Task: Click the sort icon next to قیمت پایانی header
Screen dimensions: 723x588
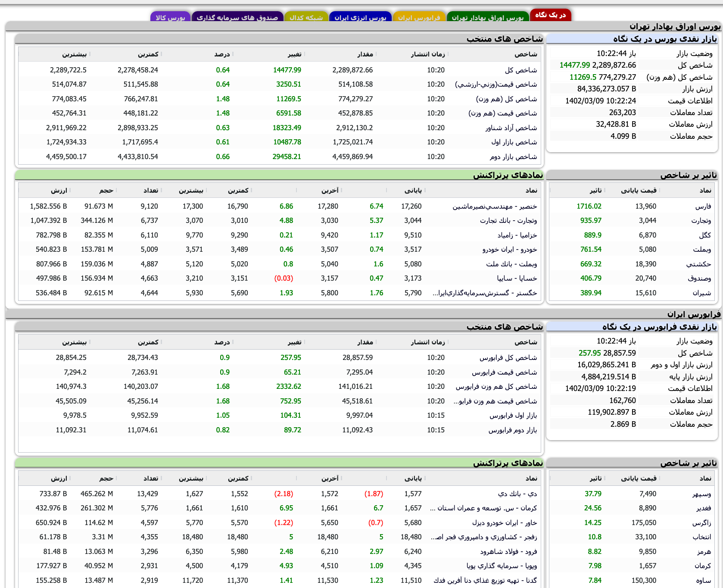Action: [x=661, y=190]
